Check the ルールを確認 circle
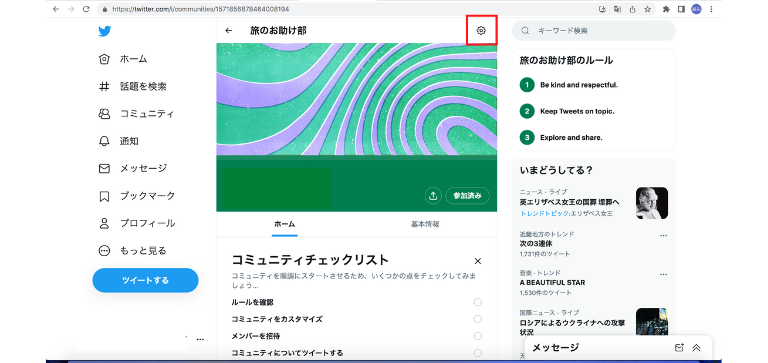Viewport: 768px width, 363px height. [478, 302]
